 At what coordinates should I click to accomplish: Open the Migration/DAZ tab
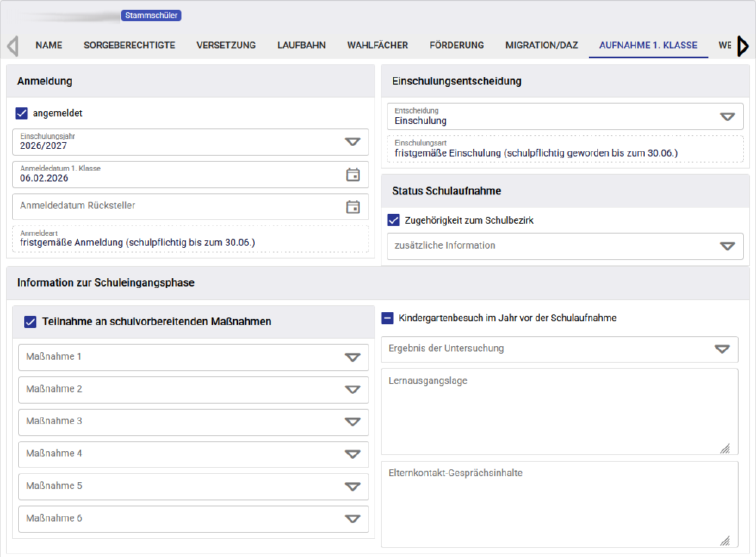coord(541,45)
